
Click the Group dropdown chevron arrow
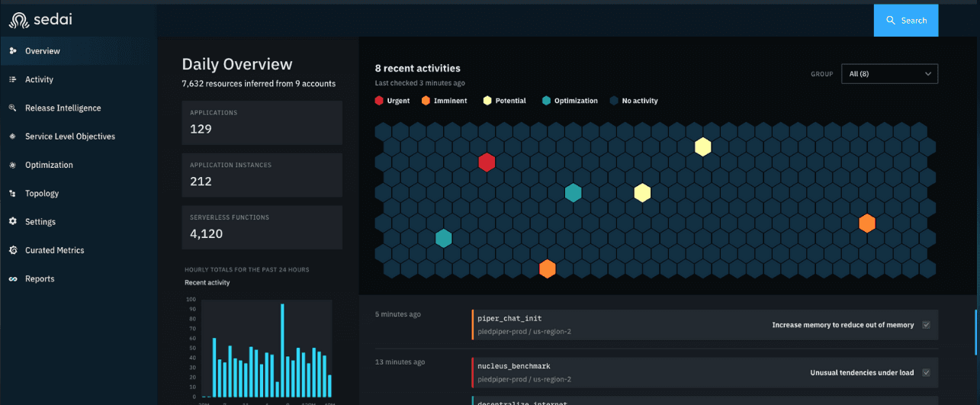coord(928,74)
